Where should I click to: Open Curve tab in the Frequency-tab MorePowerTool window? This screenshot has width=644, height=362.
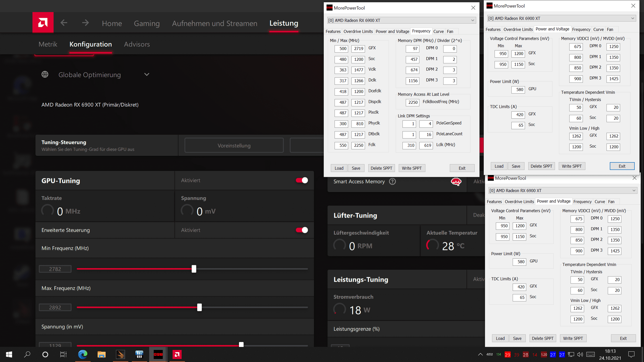click(x=438, y=31)
